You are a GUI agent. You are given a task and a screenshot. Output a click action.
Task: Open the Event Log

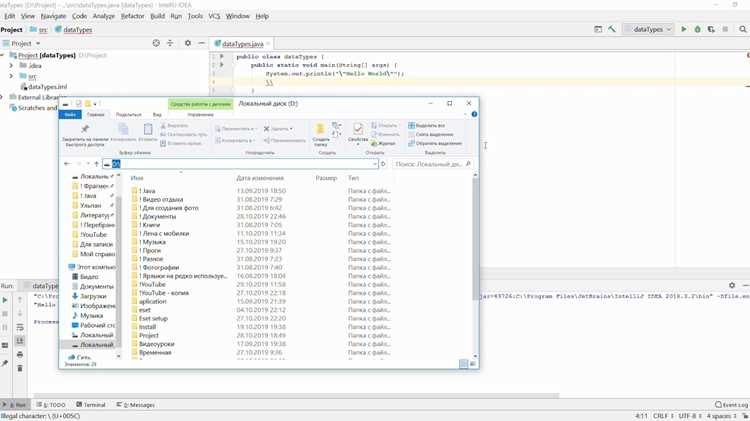tap(732, 405)
